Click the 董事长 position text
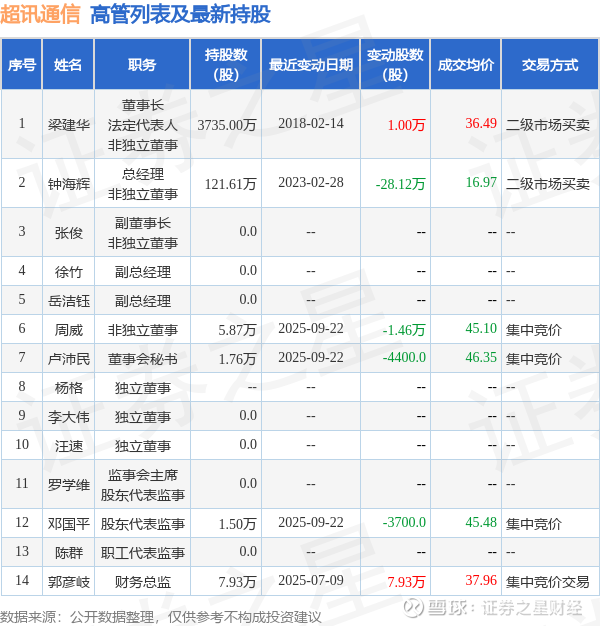600x626 pixels. coord(143,105)
